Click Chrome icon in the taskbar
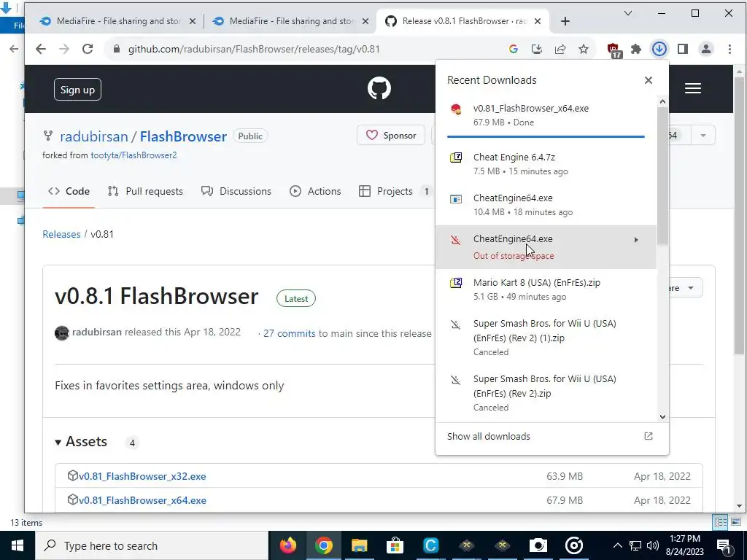This screenshot has height=560, width=747. [x=323, y=545]
